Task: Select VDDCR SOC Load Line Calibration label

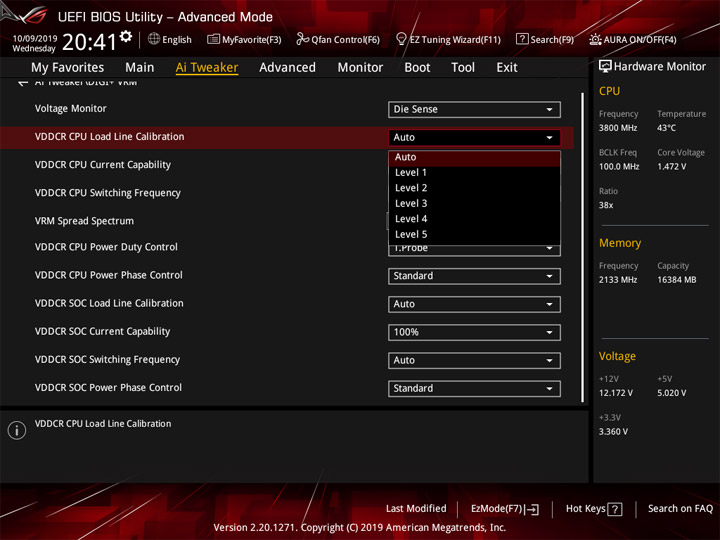Action: 109,303
